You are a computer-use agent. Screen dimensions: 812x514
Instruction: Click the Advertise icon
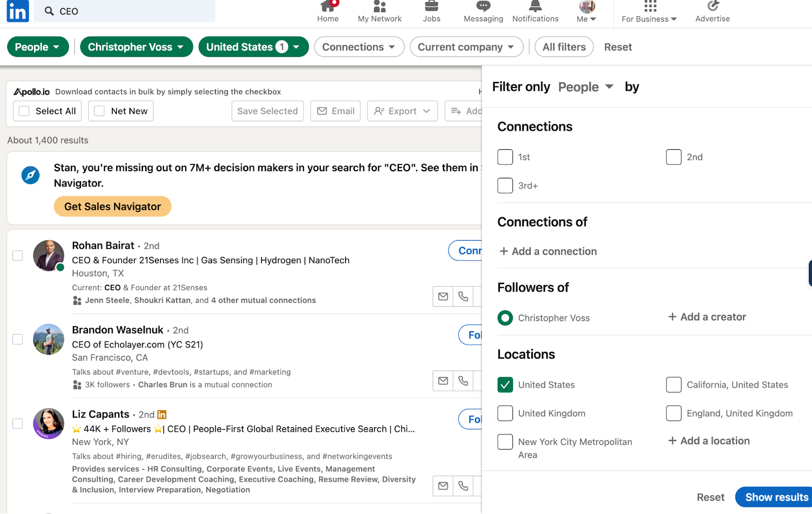(713, 6)
